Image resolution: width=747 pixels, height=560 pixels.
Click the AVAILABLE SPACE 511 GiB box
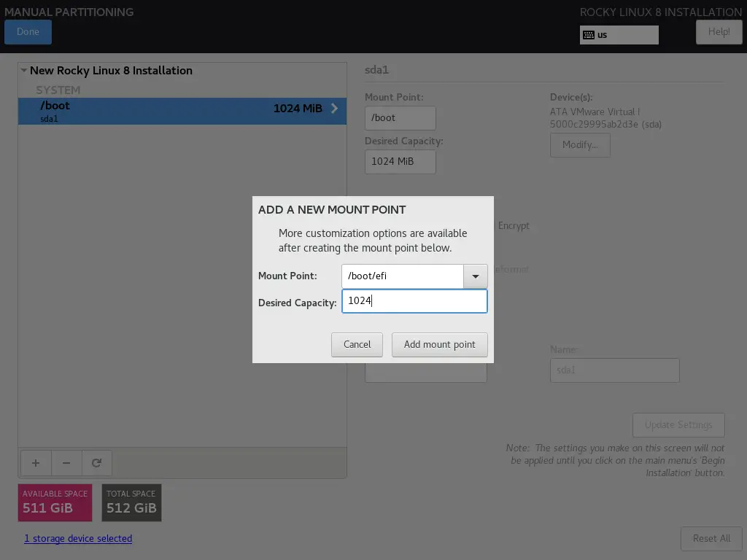coord(55,502)
